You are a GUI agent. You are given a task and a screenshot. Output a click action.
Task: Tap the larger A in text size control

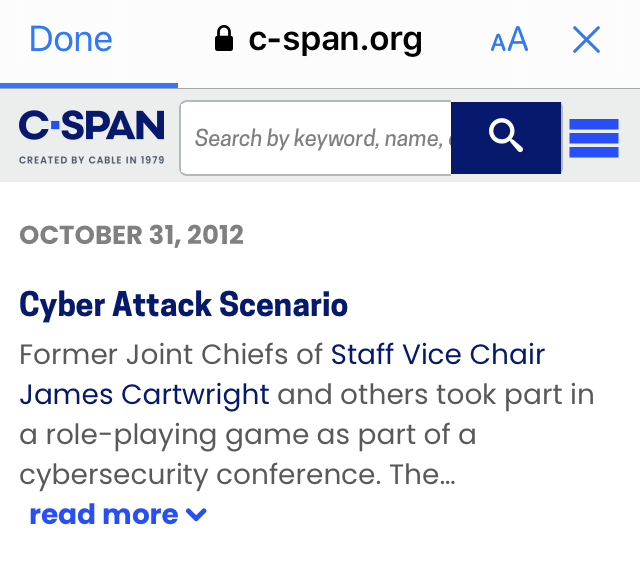tap(518, 39)
